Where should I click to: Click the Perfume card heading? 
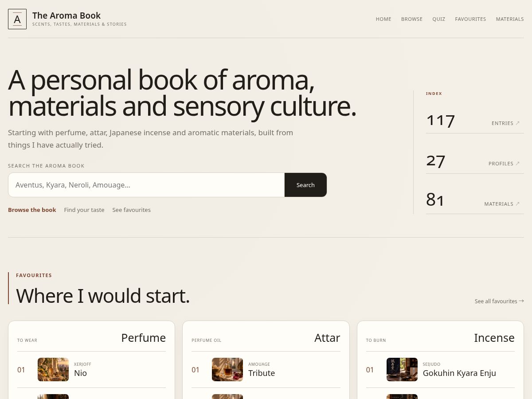pos(143,338)
